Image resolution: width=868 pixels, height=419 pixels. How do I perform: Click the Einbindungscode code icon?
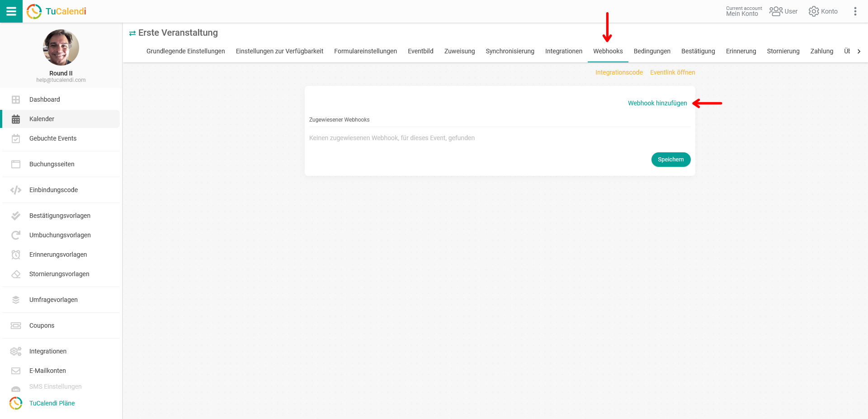(16, 190)
